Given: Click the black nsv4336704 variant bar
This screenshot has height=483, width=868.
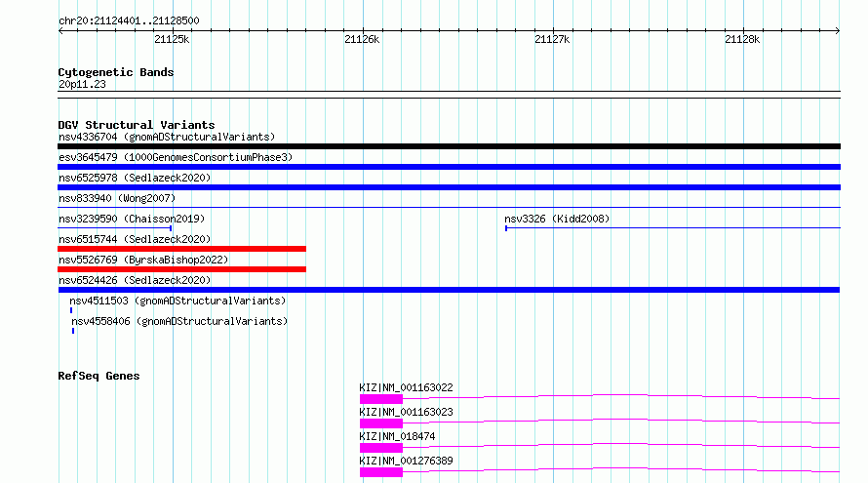Looking at the screenshot, I should click(449, 146).
